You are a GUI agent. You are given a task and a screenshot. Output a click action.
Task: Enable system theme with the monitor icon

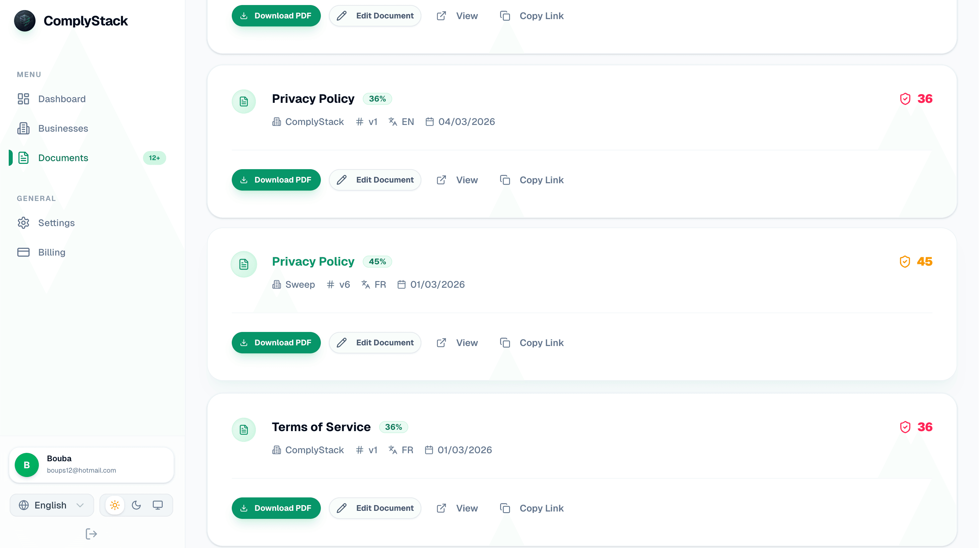(x=158, y=505)
